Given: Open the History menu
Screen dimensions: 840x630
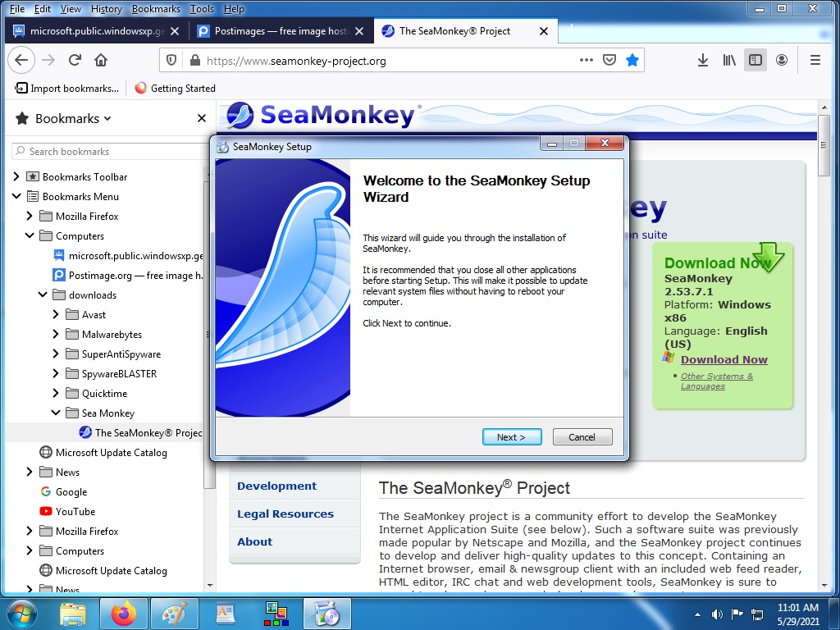Looking at the screenshot, I should pyautogui.click(x=106, y=8).
